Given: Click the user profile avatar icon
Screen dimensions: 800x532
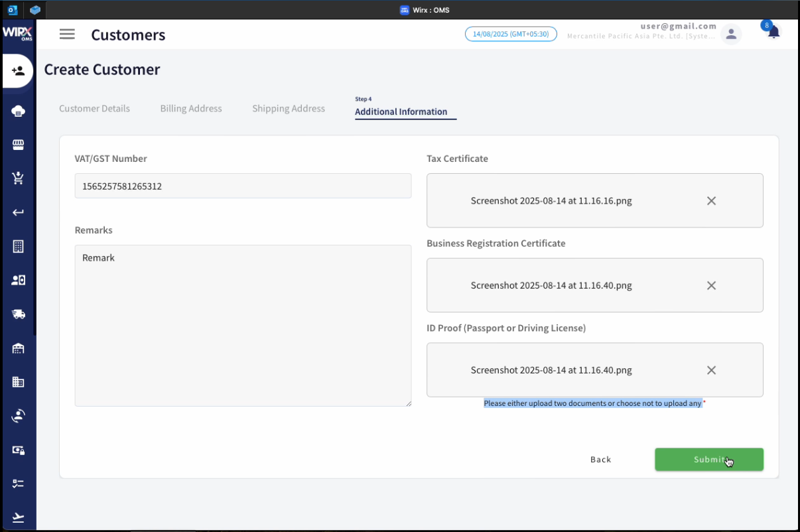Looking at the screenshot, I should pyautogui.click(x=731, y=33).
